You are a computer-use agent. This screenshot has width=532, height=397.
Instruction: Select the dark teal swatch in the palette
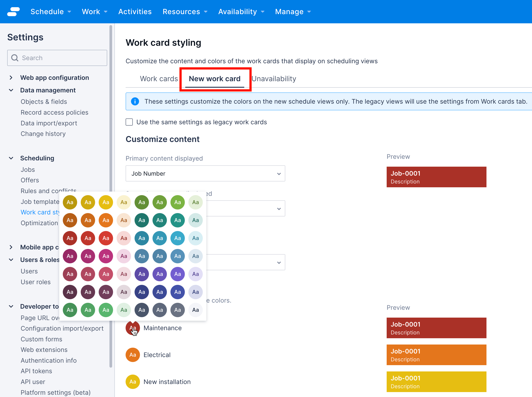point(142,220)
